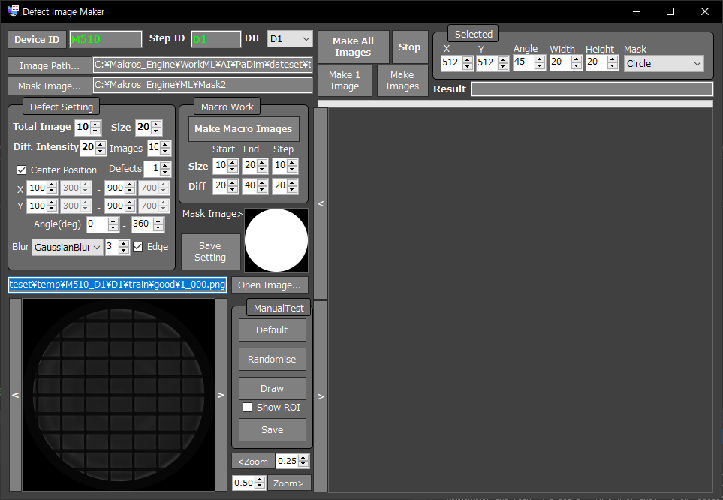Click the image path text field
Viewport: 723px width, 500px height.
click(203, 65)
